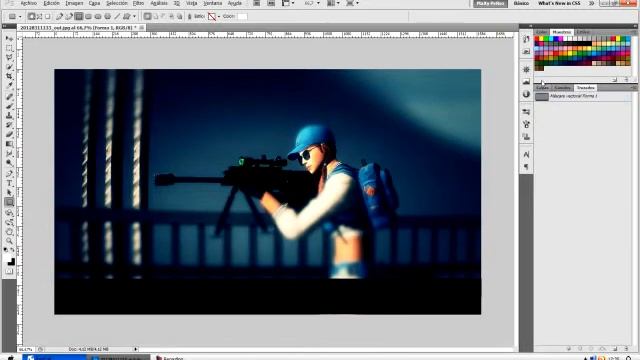Select the Quick Selection tool
Image resolution: width=640 pixels, height=360 pixels.
[x=9, y=67]
